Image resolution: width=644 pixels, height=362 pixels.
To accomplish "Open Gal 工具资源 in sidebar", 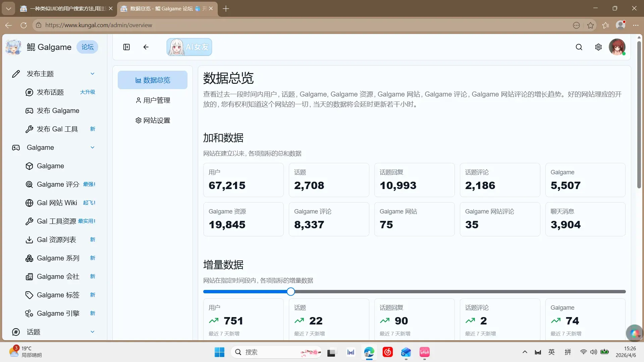I will point(60,221).
